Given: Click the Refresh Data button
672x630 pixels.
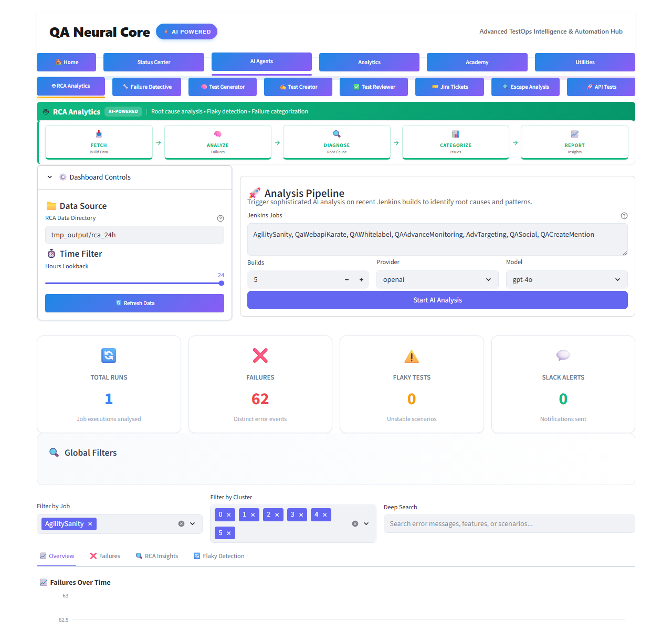Looking at the screenshot, I should point(134,303).
